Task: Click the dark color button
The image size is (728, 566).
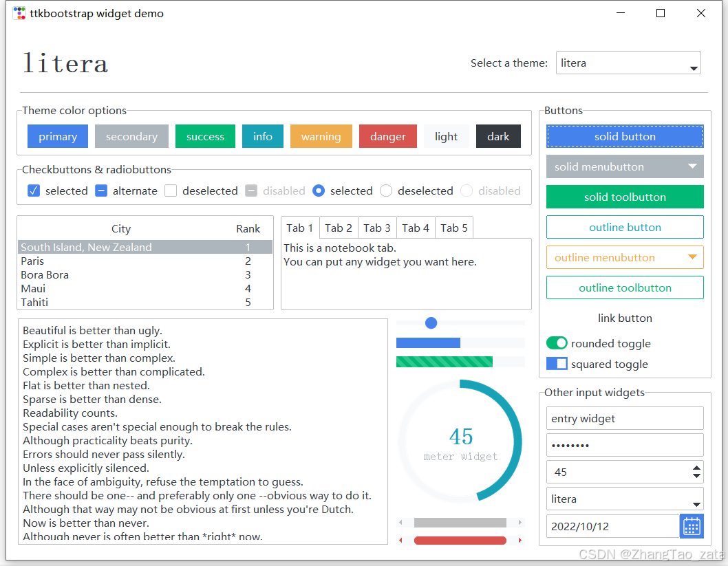Action: (x=498, y=136)
